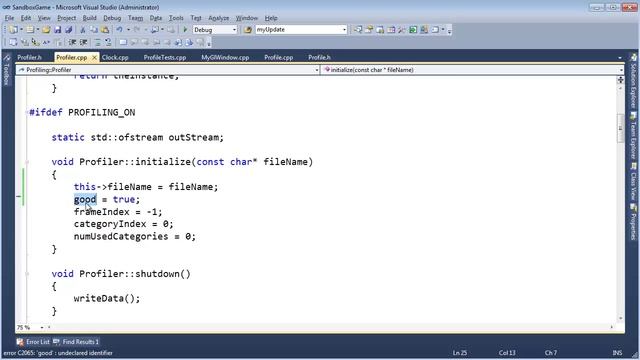The image size is (640, 360).
Task: Open the standard toolbar options arrow
Action: 449,31
